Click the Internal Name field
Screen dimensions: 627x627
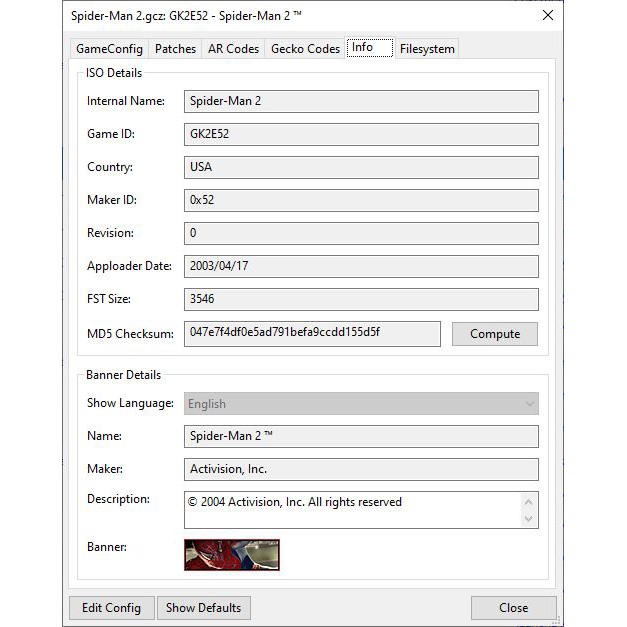tap(361, 101)
